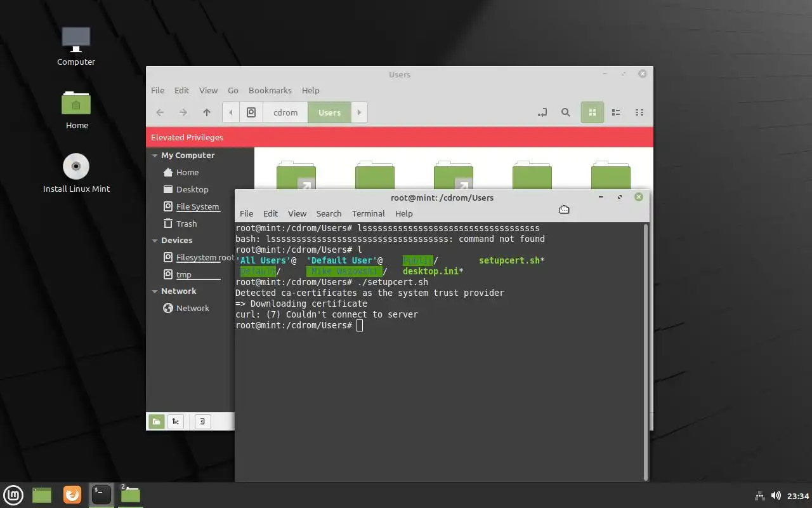
Task: Open the terminal Edit menu
Action: (x=271, y=213)
